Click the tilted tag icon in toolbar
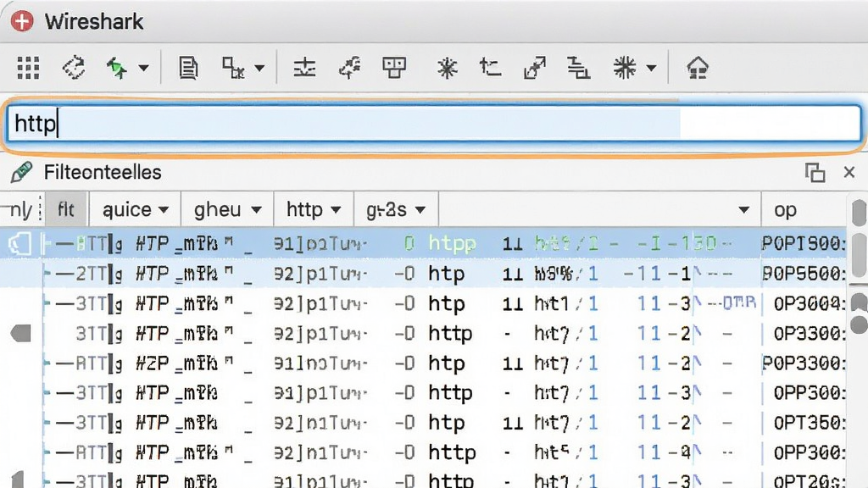Image resolution: width=868 pixels, height=488 pixels. (74, 68)
